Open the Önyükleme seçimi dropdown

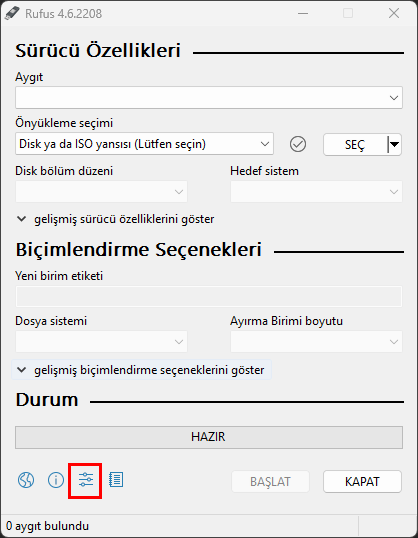click(x=144, y=144)
